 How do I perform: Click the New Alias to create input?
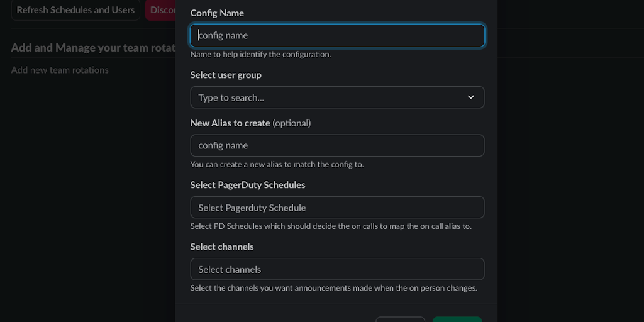pyautogui.click(x=337, y=145)
